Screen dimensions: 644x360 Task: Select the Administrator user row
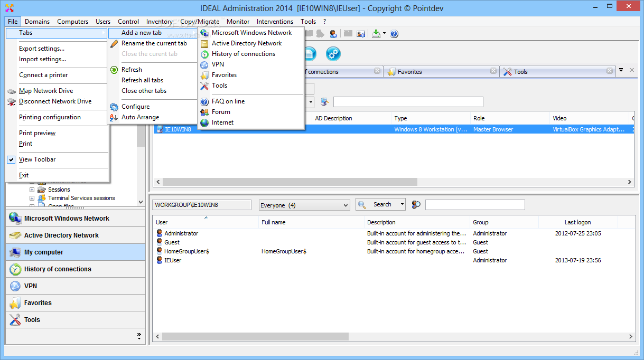click(393, 233)
